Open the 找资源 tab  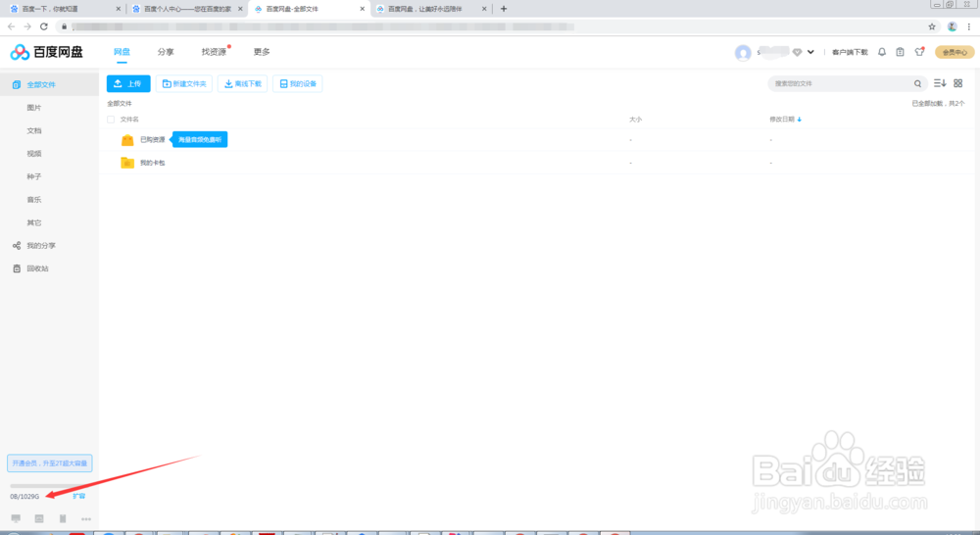click(214, 52)
